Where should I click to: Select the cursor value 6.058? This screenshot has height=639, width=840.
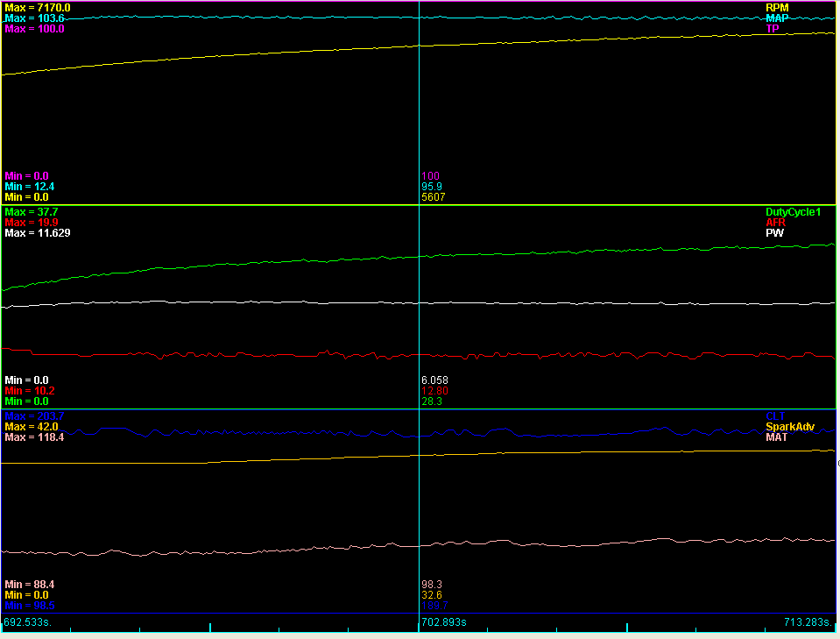435,380
